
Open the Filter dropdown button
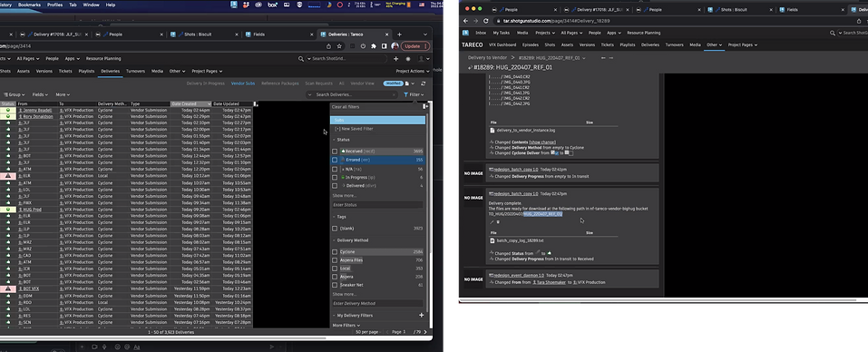point(414,94)
